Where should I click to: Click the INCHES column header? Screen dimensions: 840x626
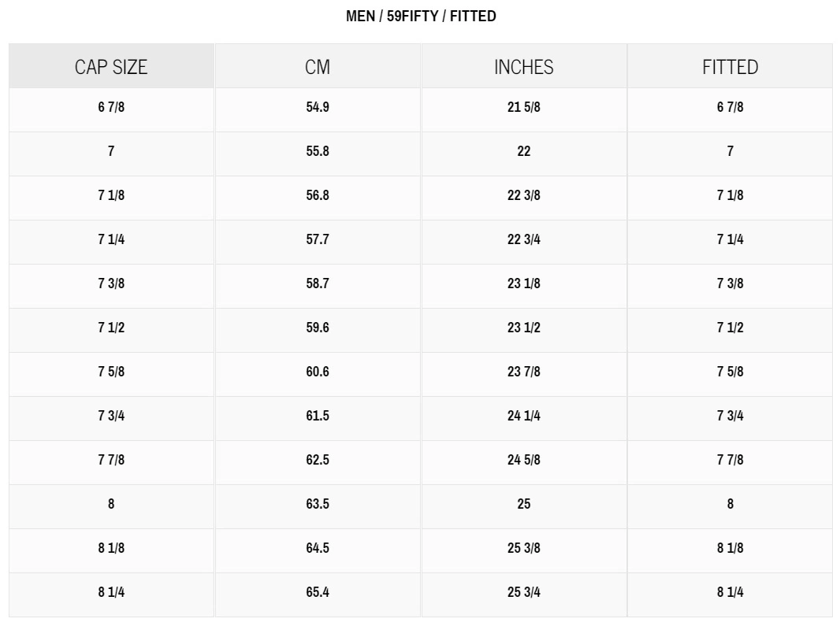coord(524,68)
